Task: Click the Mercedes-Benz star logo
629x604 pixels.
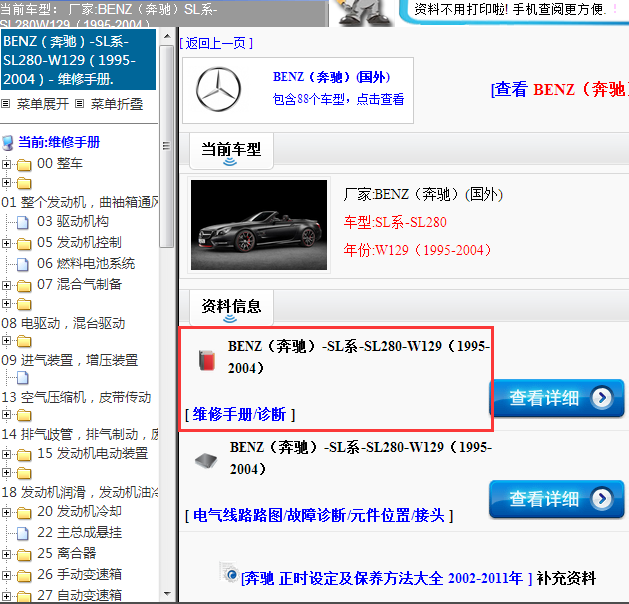Action: click(218, 89)
